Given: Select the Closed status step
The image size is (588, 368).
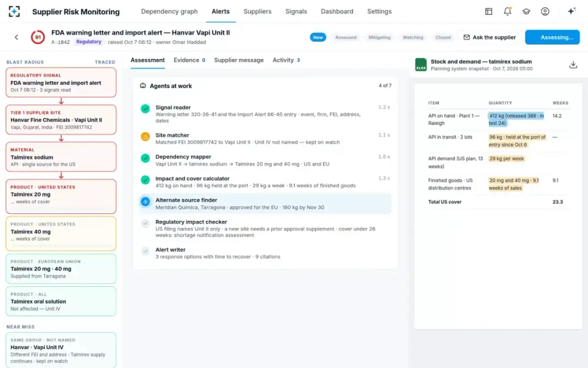Looking at the screenshot, I should pos(443,37).
